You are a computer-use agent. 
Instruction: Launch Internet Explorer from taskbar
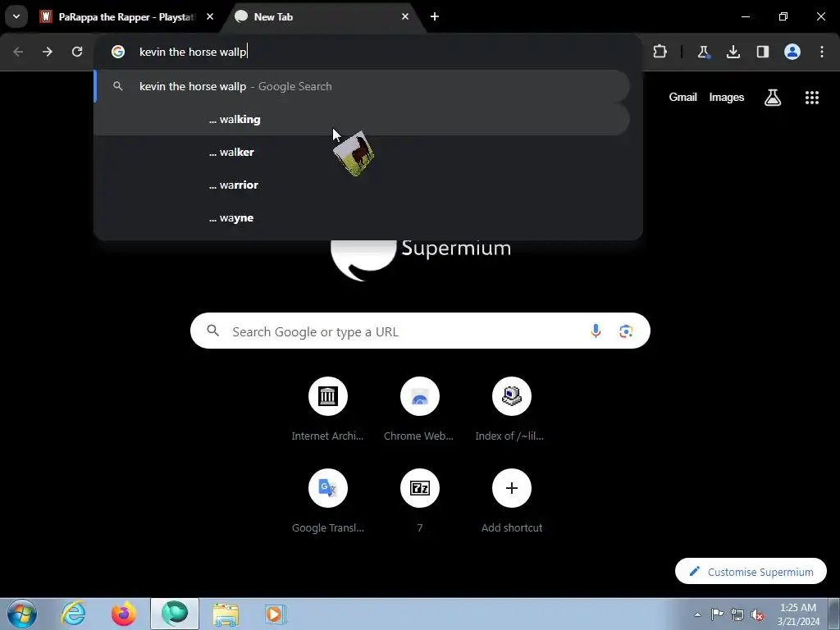click(73, 614)
